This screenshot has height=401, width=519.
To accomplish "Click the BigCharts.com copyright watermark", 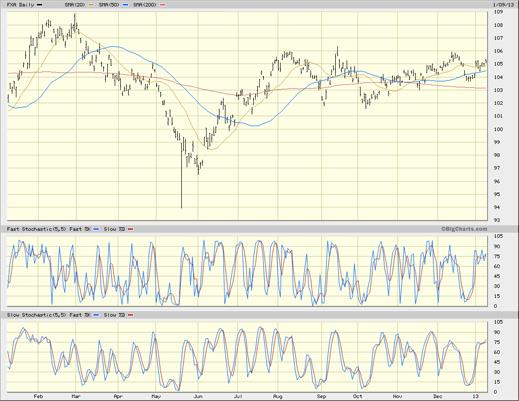I will tap(464, 229).
